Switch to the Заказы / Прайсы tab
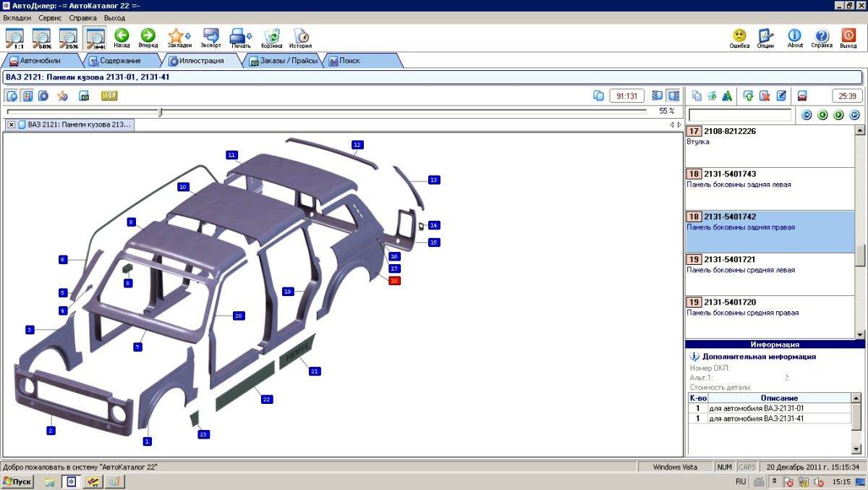 284,61
